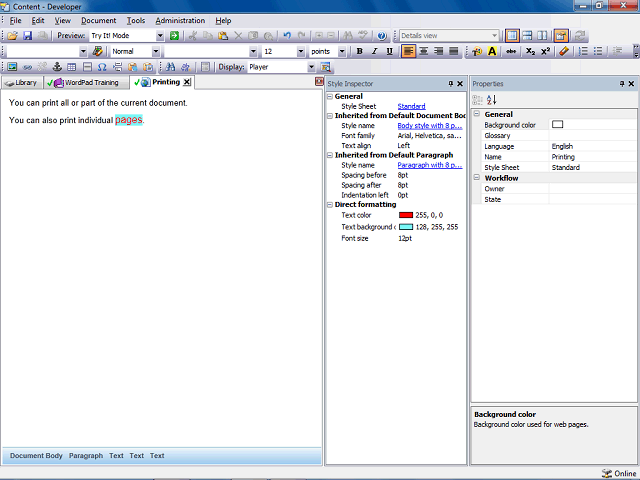Insert a horizontal line with the rule icon
The width and height of the screenshot is (640, 480).
(87, 67)
